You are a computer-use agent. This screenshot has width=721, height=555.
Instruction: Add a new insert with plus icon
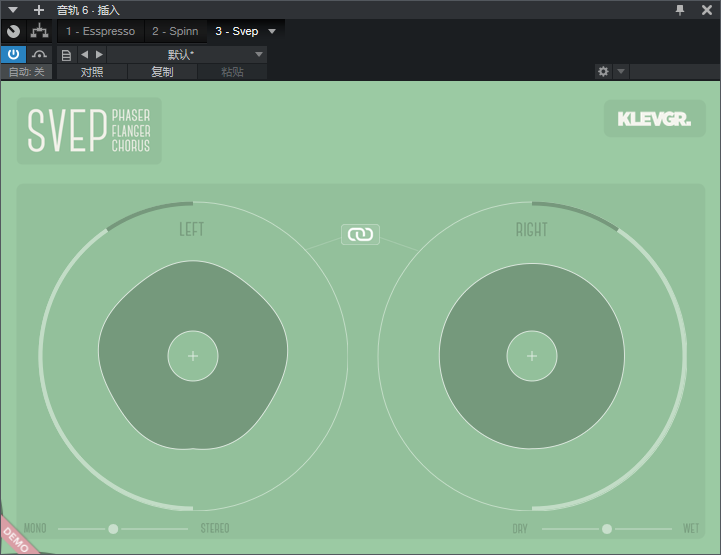[x=39, y=10]
